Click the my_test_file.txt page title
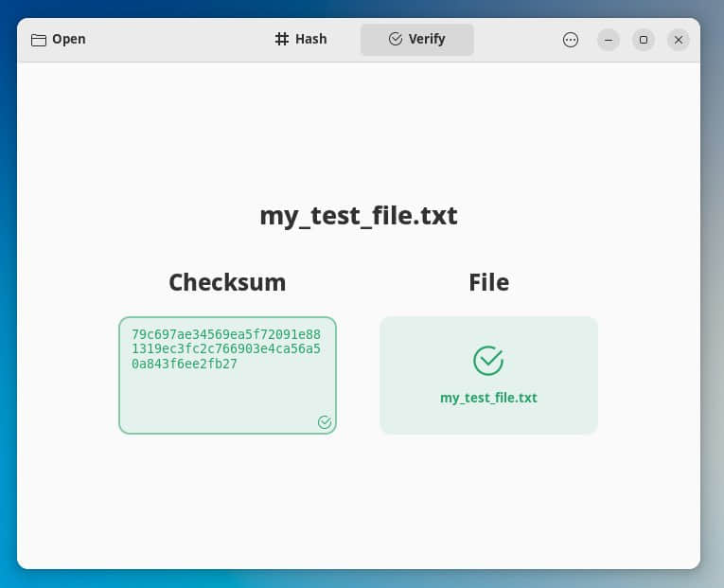 (359, 216)
